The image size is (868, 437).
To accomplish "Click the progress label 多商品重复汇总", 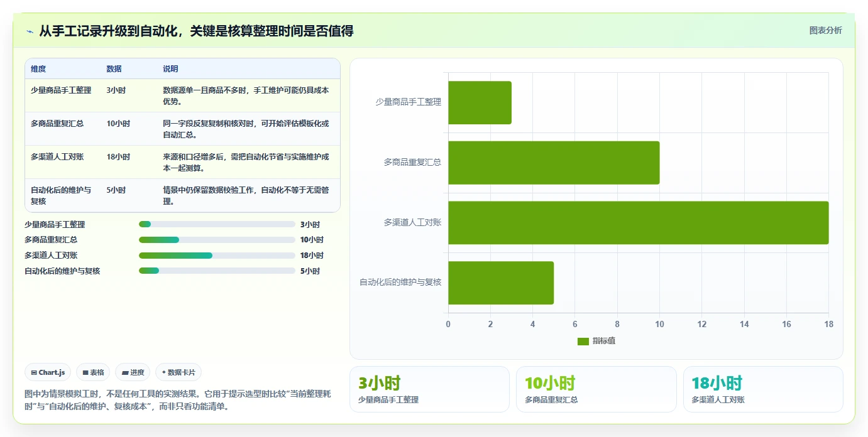I will click(51, 240).
